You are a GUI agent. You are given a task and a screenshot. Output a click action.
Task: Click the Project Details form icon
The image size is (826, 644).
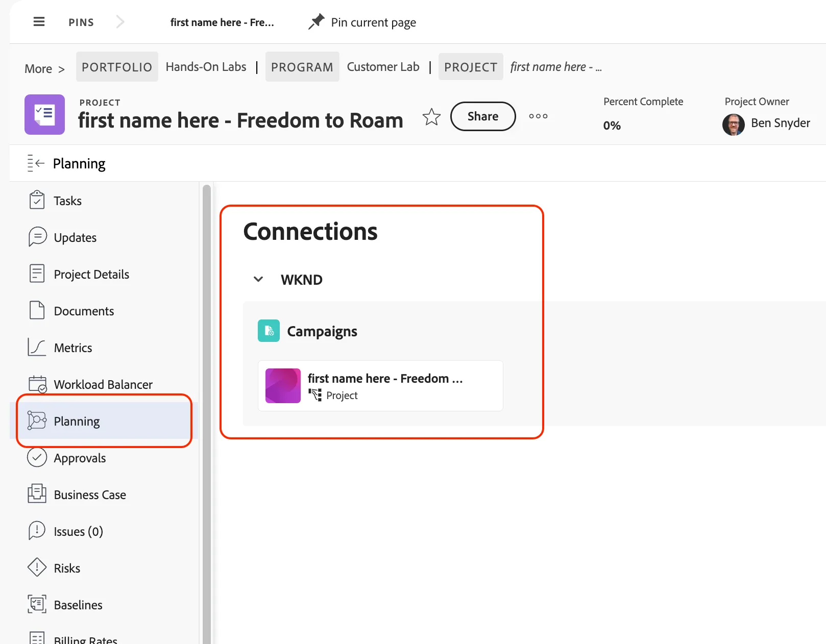tap(37, 274)
